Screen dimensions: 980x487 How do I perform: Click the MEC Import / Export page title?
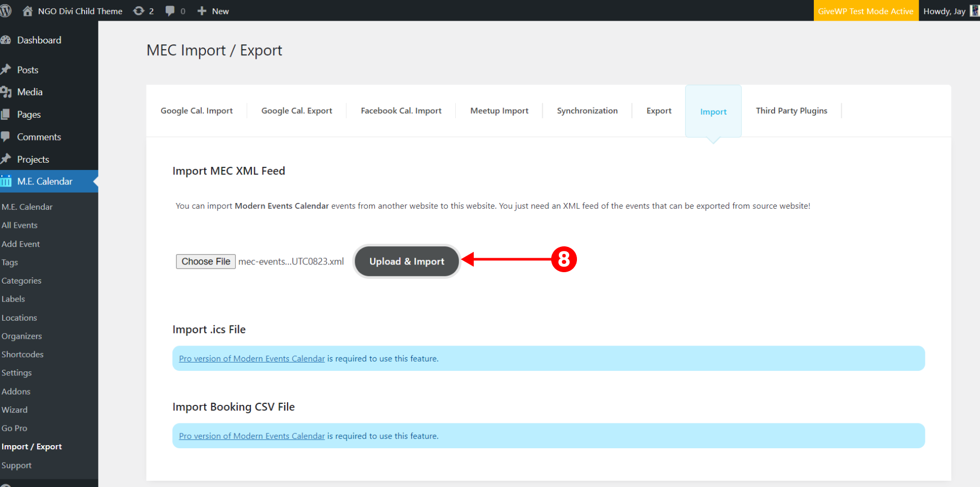tap(214, 50)
